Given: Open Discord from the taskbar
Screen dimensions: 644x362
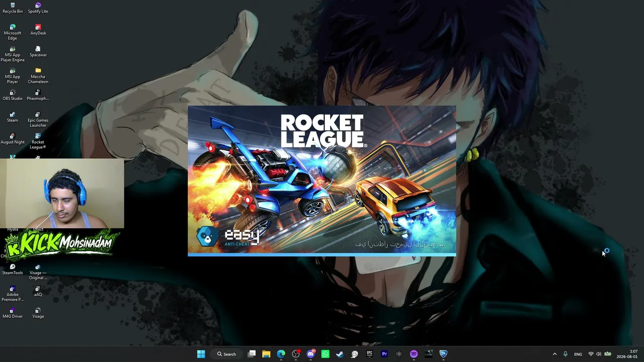Looking at the screenshot, I should (310, 354).
